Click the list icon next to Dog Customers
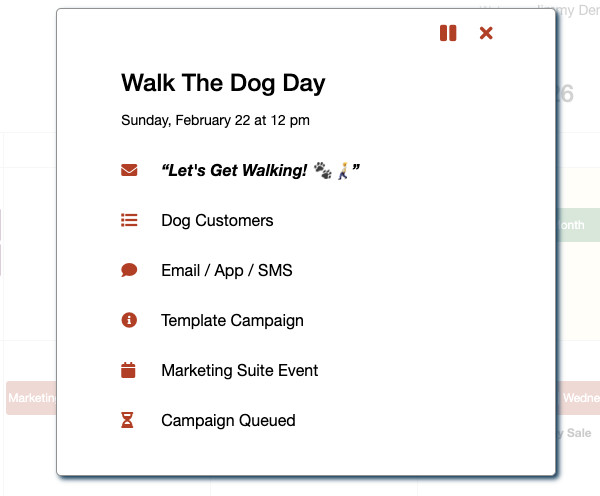Image resolution: width=600 pixels, height=496 pixels. point(129,220)
